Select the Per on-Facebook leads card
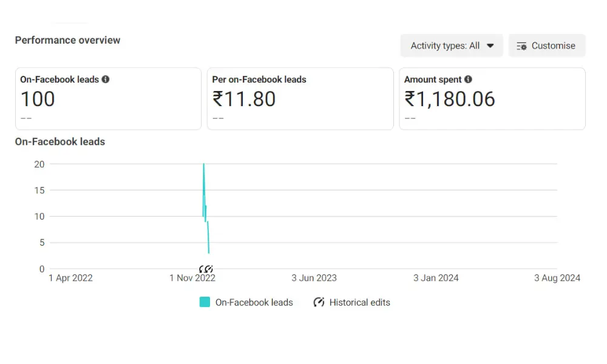The width and height of the screenshot is (607, 364). coord(300,99)
